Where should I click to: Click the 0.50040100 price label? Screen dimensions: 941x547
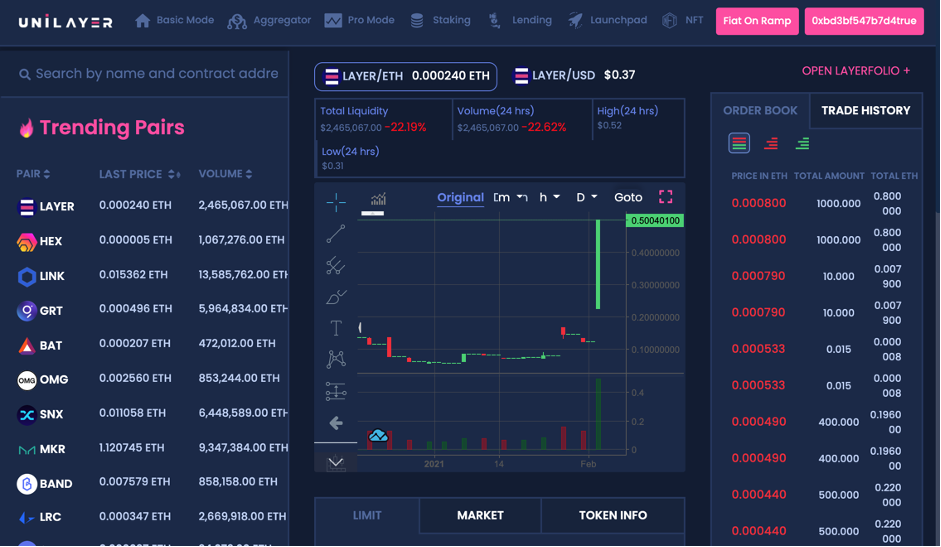655,220
